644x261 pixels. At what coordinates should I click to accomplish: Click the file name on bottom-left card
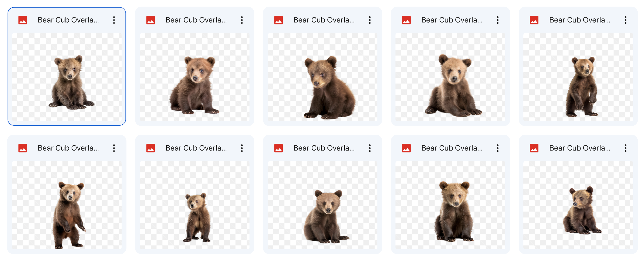[x=68, y=148]
